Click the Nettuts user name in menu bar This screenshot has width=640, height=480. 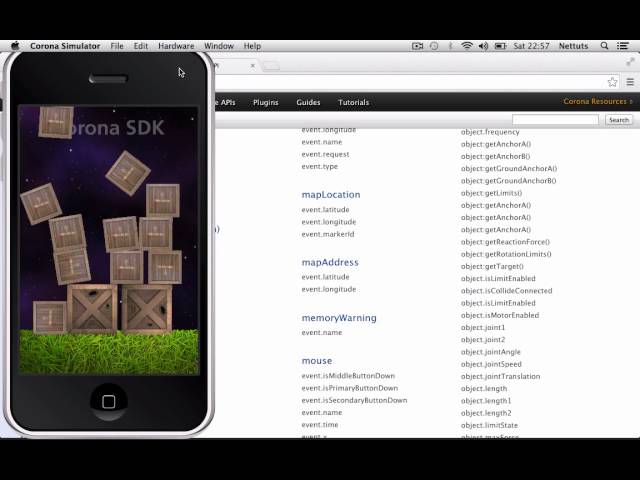click(x=573, y=46)
